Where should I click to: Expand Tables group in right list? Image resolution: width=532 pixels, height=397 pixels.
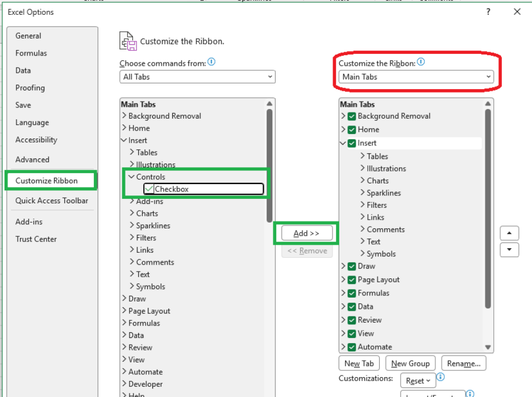coord(363,156)
